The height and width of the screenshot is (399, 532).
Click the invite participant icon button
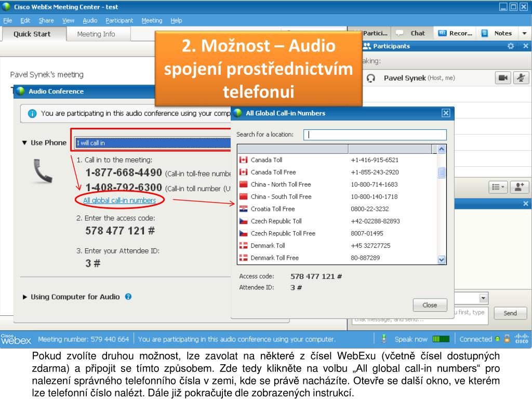(x=520, y=187)
